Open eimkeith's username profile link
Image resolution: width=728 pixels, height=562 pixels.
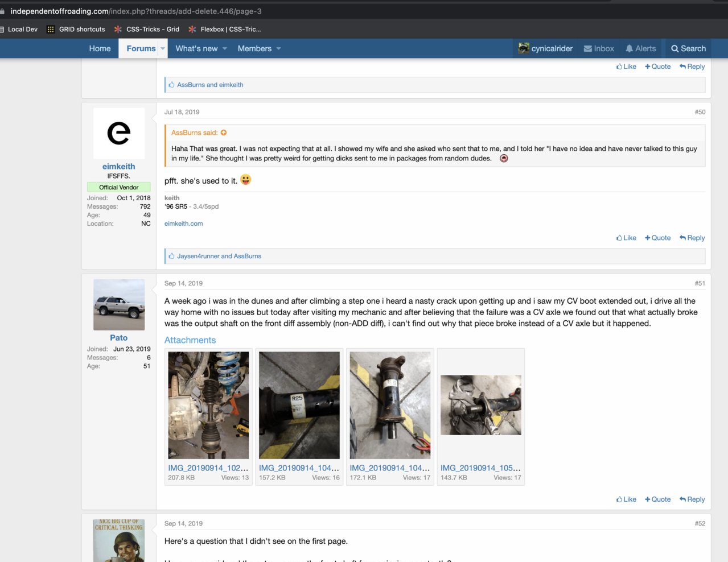pyautogui.click(x=118, y=167)
